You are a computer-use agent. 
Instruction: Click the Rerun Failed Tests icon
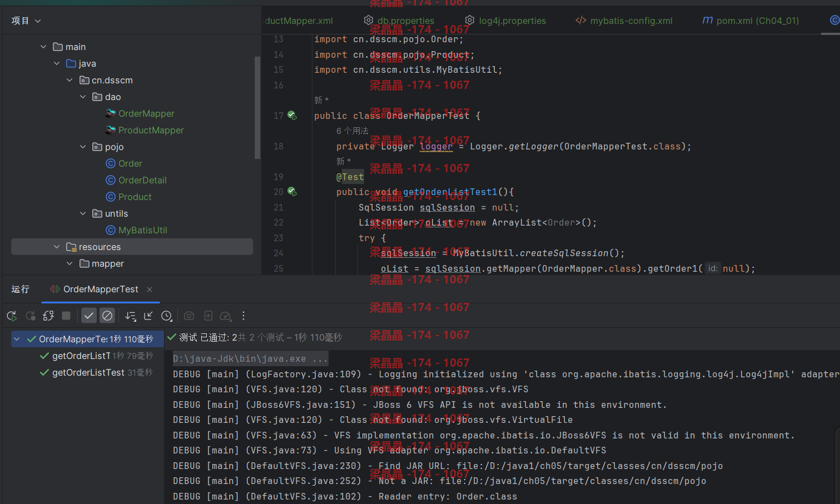coord(30,316)
